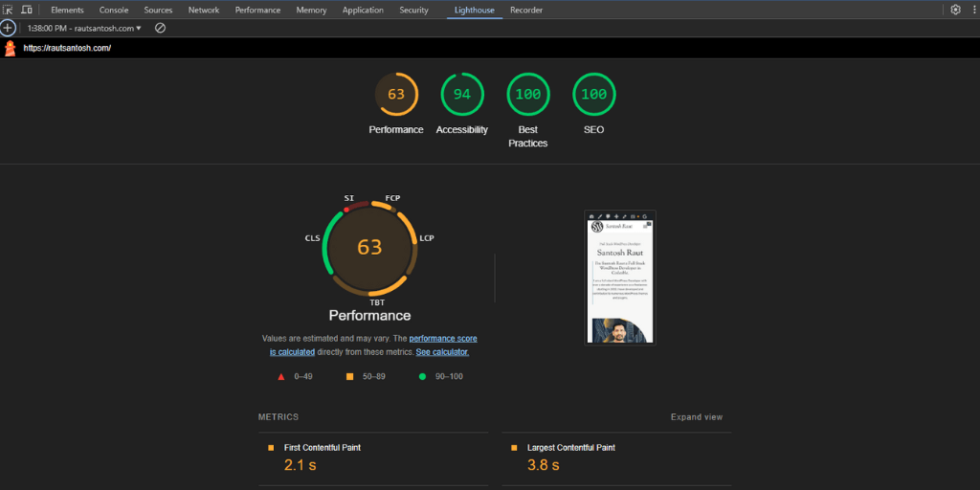Screen dimensions: 980x490
Task: Click the TBT segment label on gauge
Action: pos(377,302)
